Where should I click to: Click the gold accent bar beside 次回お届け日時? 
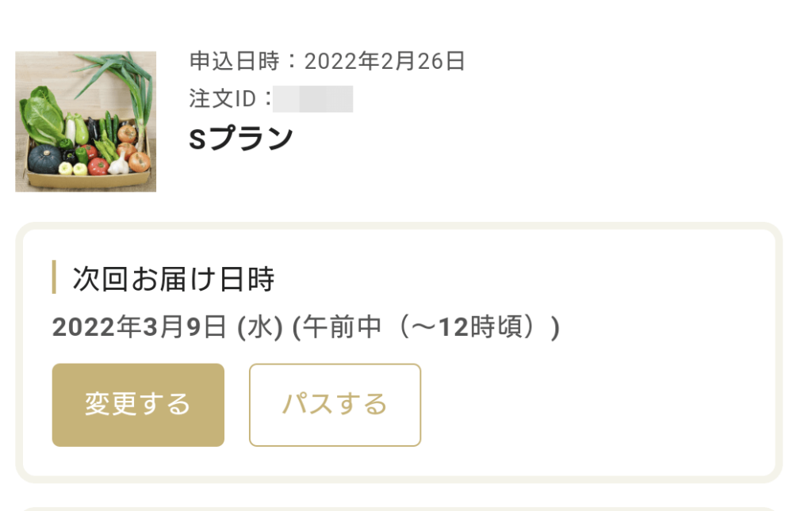54,277
